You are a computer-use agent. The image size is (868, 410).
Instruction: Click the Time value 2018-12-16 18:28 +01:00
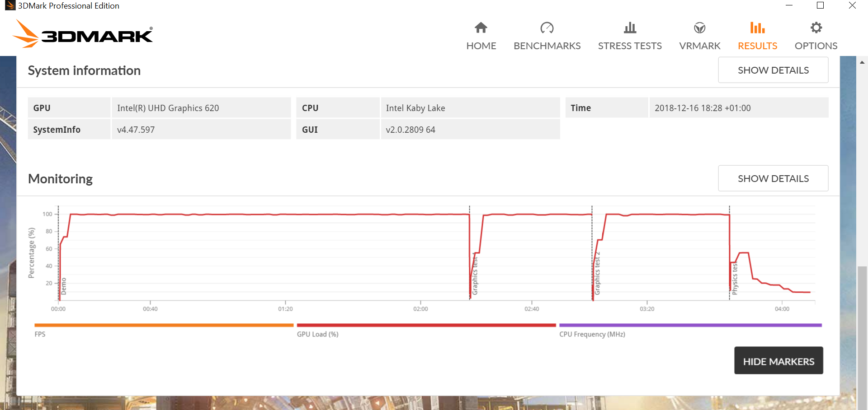click(x=703, y=108)
